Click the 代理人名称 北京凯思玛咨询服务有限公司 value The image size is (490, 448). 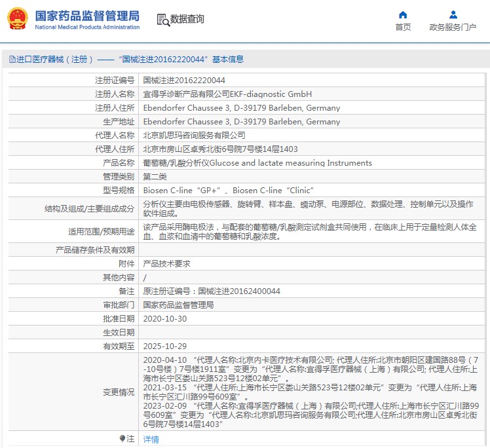[195, 136]
